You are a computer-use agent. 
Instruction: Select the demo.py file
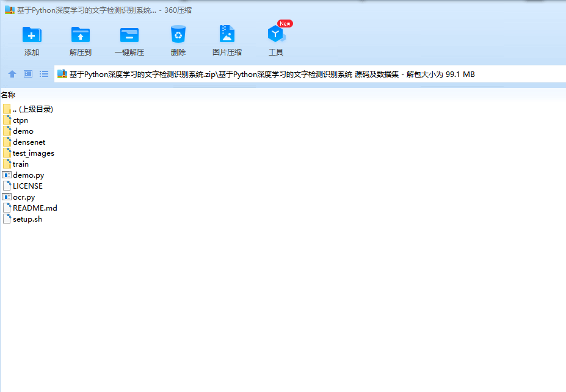23,175
